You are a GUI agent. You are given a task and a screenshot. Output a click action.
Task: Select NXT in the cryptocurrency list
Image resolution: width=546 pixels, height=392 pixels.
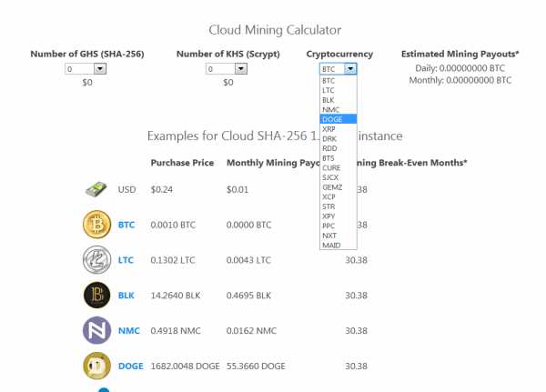339,236
